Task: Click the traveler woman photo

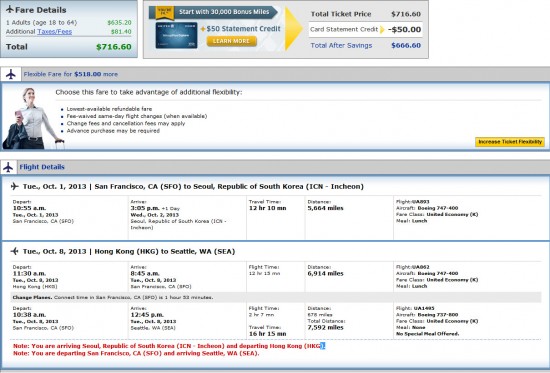Action: coord(34,119)
